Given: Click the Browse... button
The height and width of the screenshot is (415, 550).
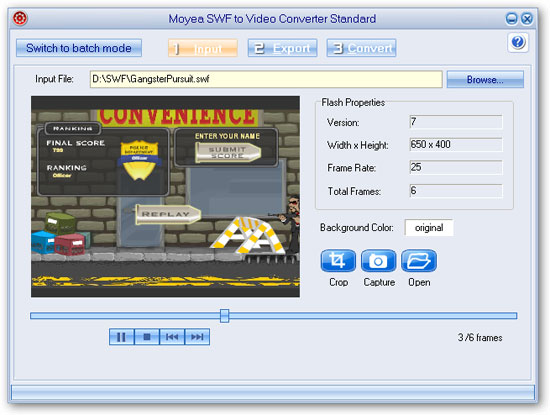Looking at the screenshot, I should pyautogui.click(x=485, y=79).
